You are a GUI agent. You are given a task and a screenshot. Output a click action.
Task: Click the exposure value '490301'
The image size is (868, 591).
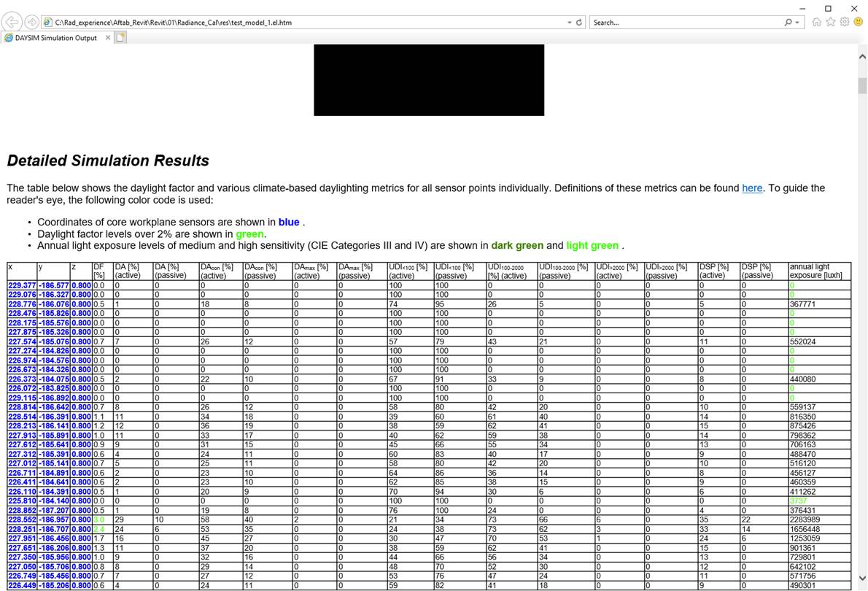[802, 585]
